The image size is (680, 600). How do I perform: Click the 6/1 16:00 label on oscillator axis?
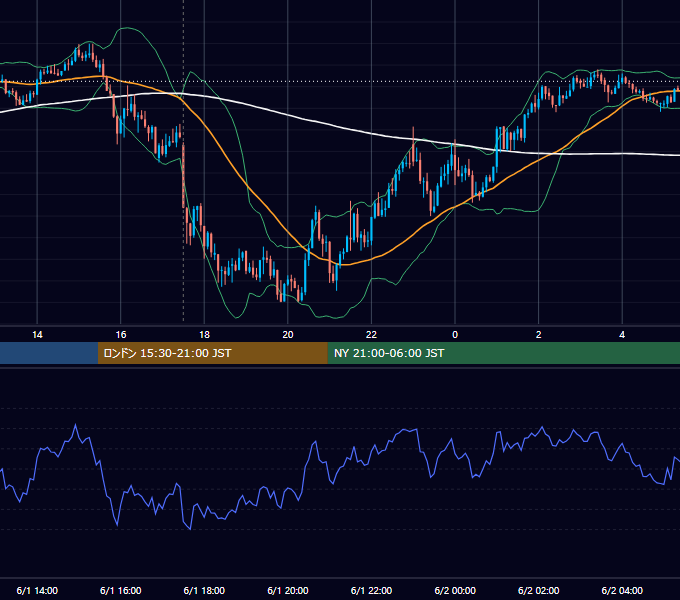pyautogui.click(x=121, y=590)
